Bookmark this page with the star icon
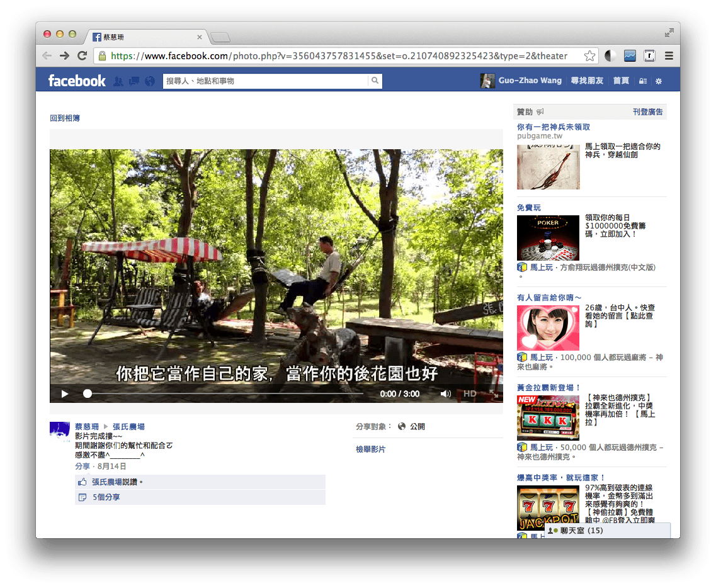This screenshot has width=716, height=588. tap(589, 56)
